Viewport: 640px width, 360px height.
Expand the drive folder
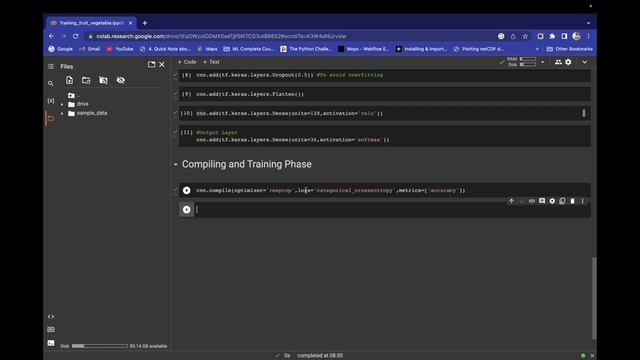pyautogui.click(x=62, y=104)
